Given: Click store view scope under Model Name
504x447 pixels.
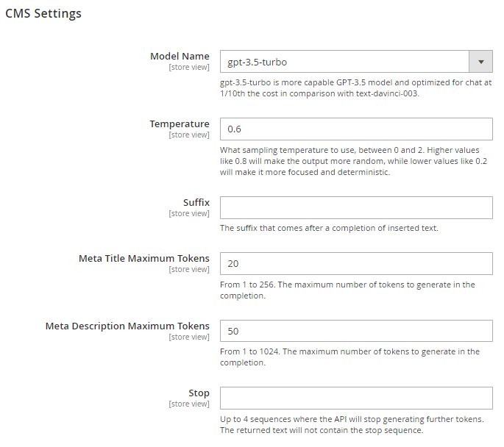Looking at the screenshot, I should coord(189,67).
